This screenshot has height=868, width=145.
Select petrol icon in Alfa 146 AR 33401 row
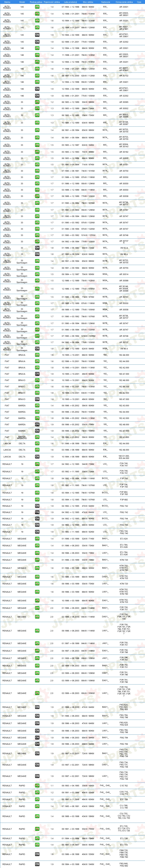tap(37, 82)
